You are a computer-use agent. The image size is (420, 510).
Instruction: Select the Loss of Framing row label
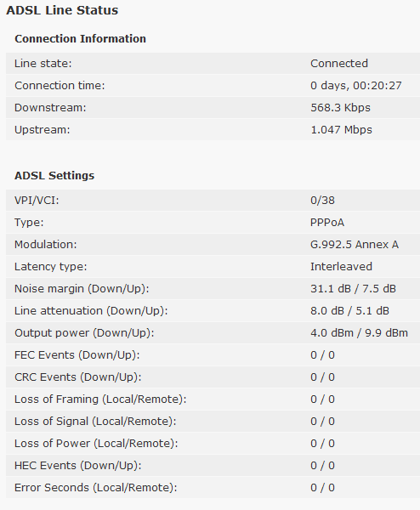click(x=100, y=399)
